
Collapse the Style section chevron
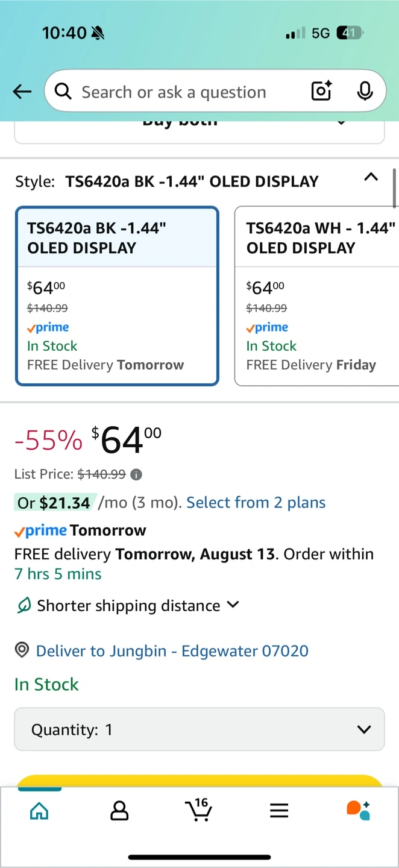point(371,177)
